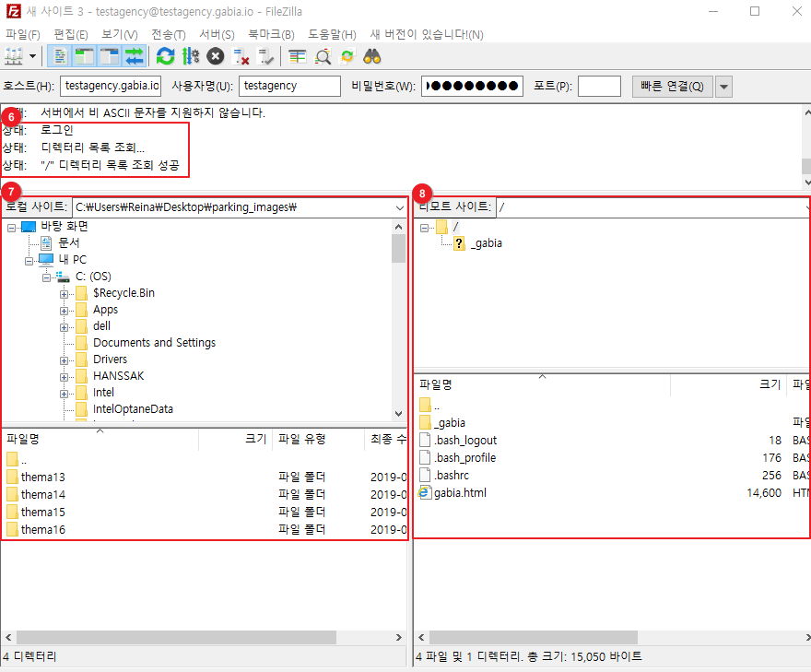The width and height of the screenshot is (811, 672).
Task: Open 새 버전이 있습니다 menu
Action: pos(427,34)
